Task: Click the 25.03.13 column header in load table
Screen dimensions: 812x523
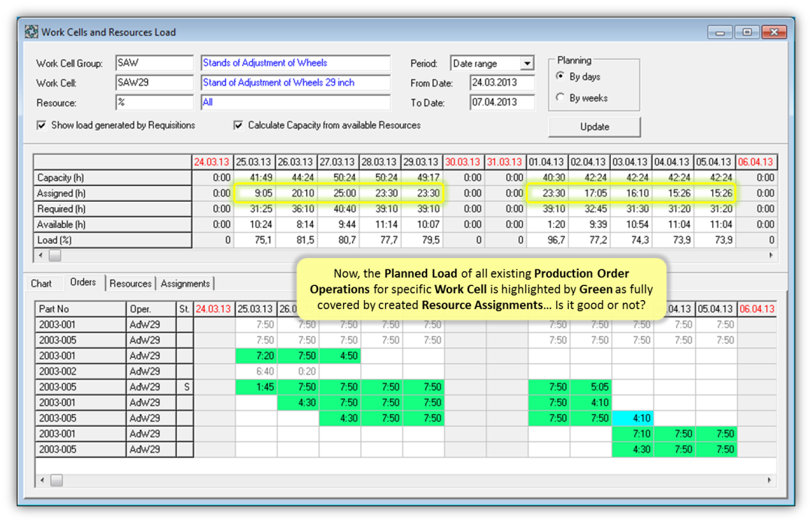Action: 254,162
